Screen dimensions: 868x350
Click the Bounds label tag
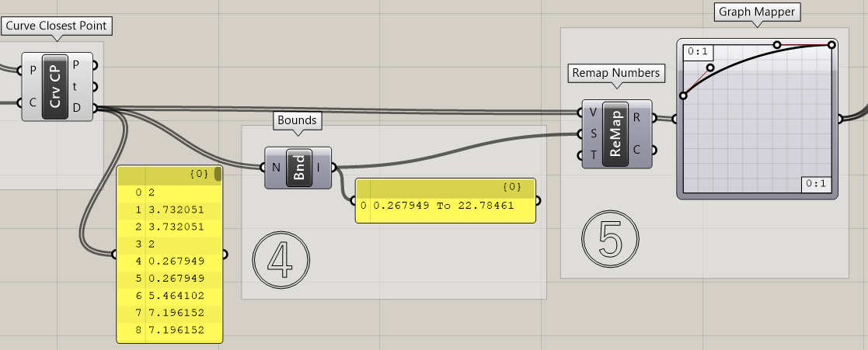(297, 121)
